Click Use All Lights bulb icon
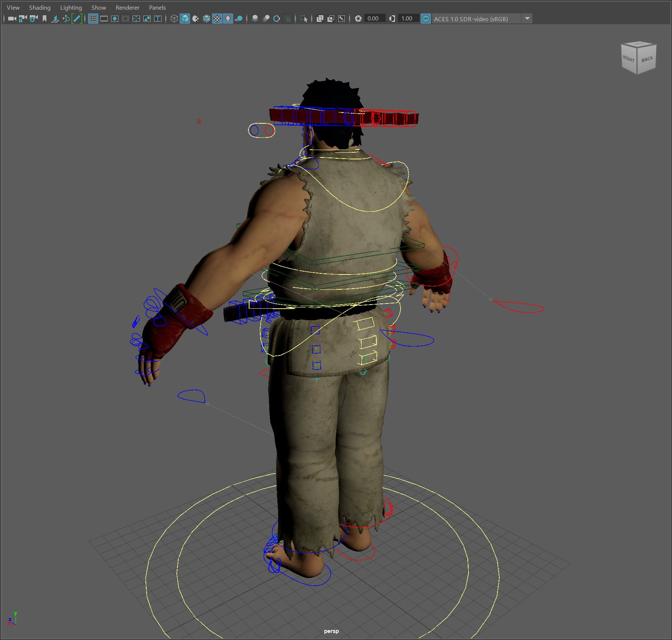Screen dimensions: 672x640 tap(228, 19)
